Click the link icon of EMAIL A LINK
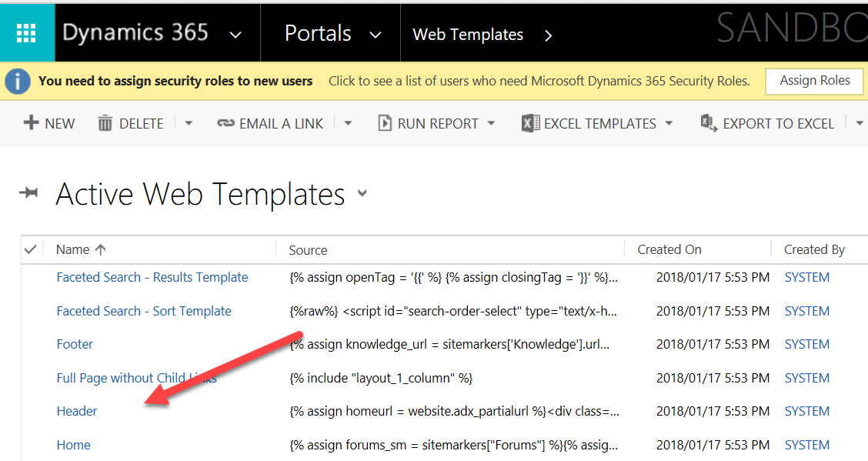The image size is (868, 461). [225, 123]
